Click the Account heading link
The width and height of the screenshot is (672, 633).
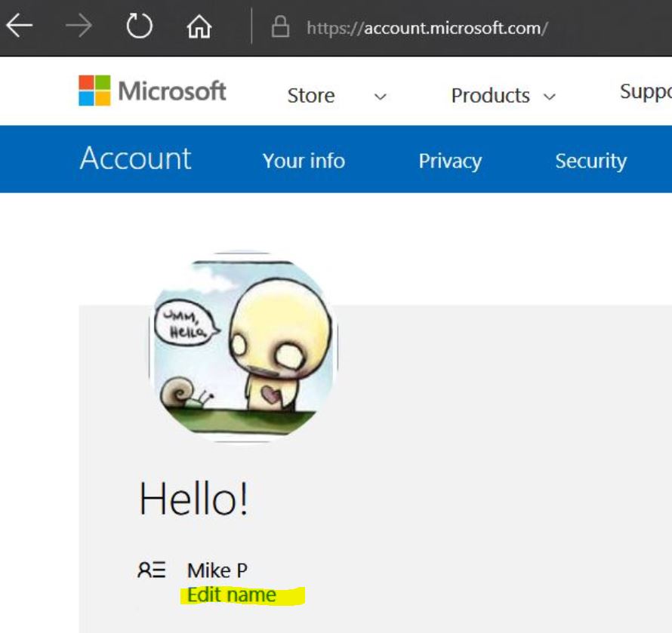click(x=135, y=158)
